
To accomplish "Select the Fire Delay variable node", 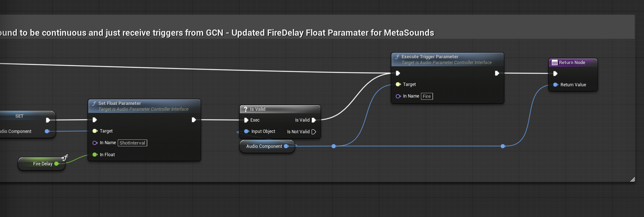I will tap(42, 164).
